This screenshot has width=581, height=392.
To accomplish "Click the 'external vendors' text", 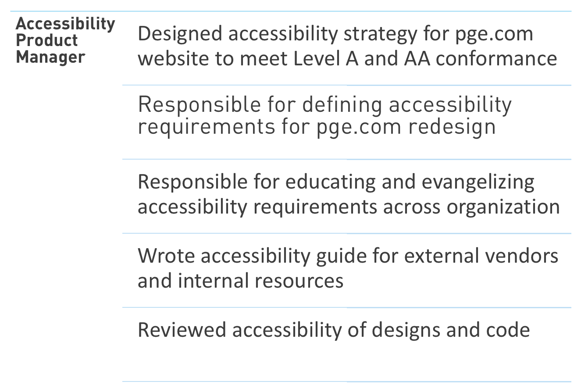I will pos(481,256).
